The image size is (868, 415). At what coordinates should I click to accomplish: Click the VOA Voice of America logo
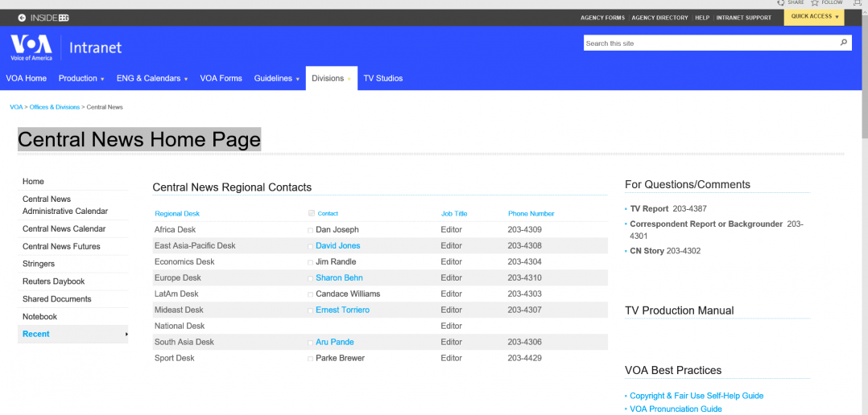31,47
